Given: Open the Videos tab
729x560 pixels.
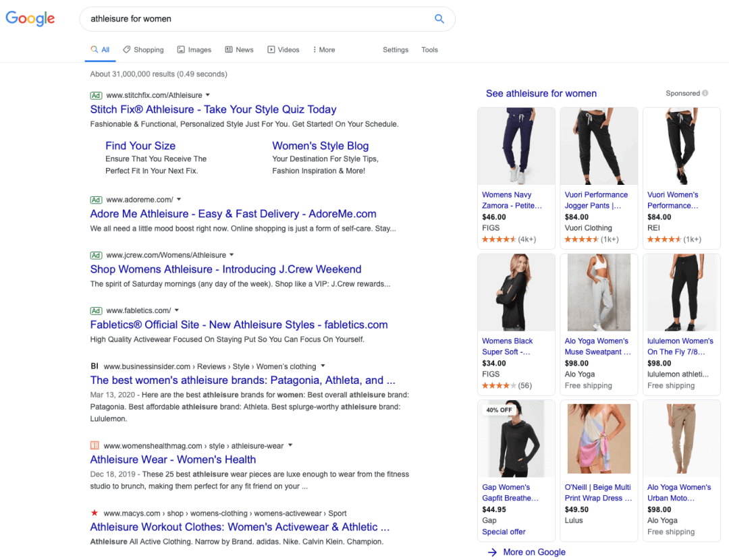Looking at the screenshot, I should tap(283, 50).
